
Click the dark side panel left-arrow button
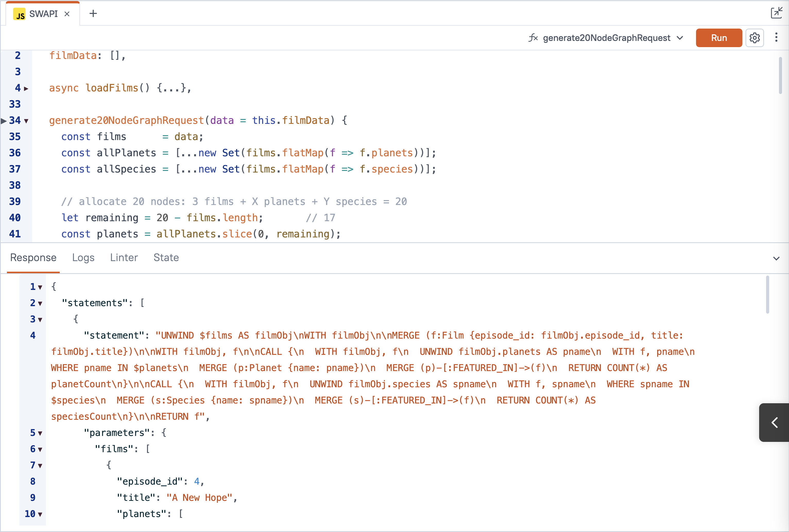click(x=774, y=422)
